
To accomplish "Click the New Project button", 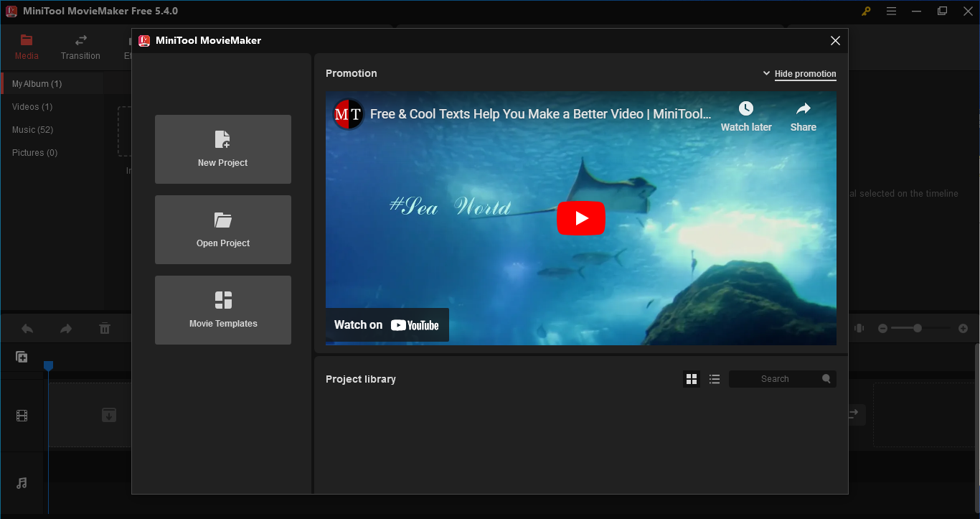I will 223,149.
